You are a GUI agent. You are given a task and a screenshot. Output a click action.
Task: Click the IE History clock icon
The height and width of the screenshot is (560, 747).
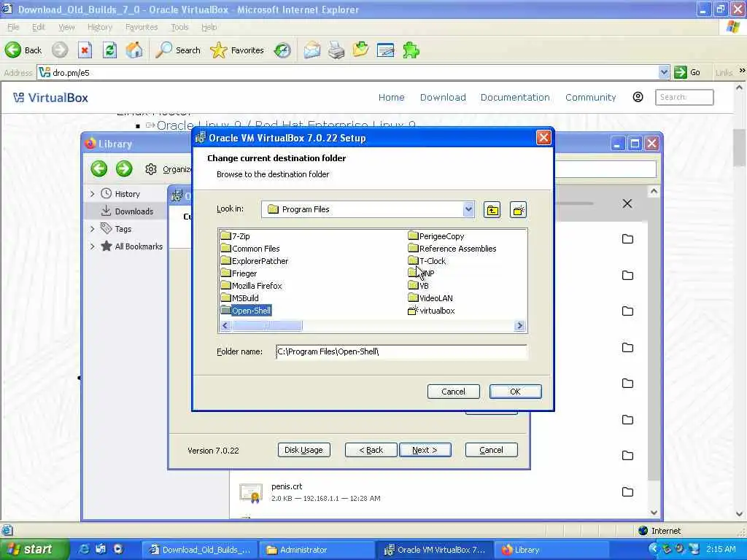282,50
